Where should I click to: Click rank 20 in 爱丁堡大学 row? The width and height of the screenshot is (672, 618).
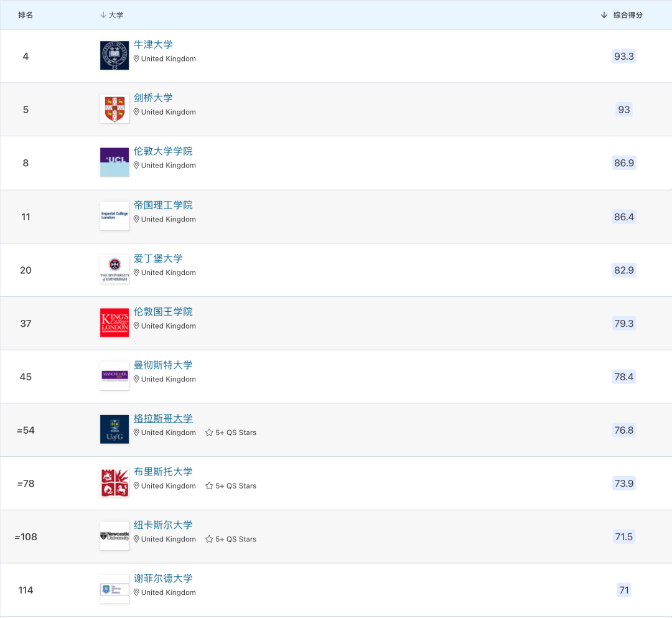click(26, 270)
